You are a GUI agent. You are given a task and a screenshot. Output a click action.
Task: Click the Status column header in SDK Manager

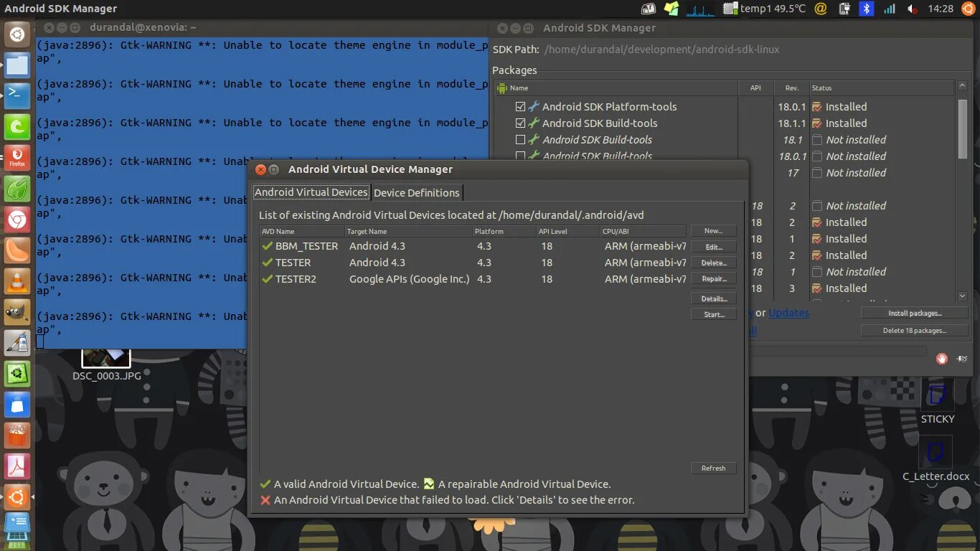pos(882,88)
